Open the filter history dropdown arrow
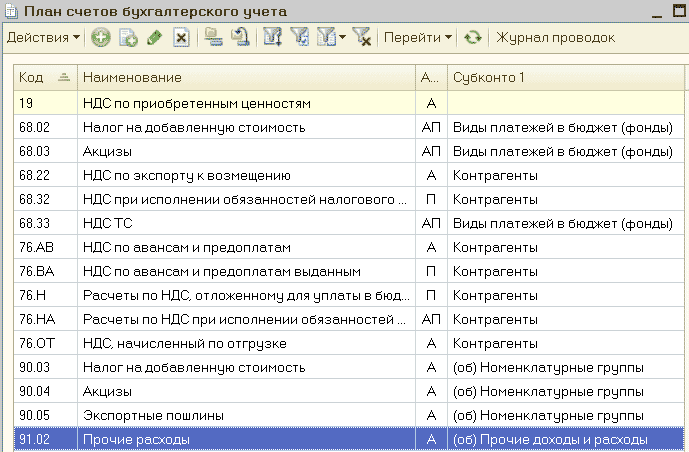This screenshot has width=689, height=452. coord(343,38)
